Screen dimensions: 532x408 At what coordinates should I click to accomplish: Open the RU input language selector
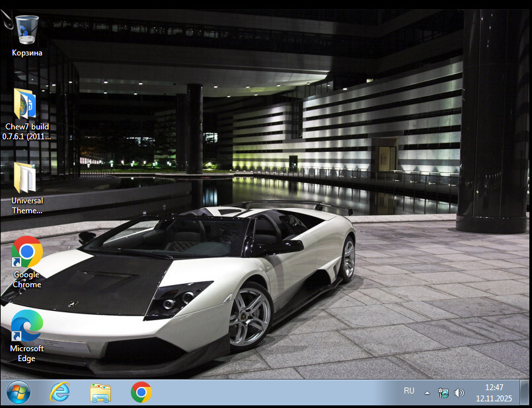(409, 391)
